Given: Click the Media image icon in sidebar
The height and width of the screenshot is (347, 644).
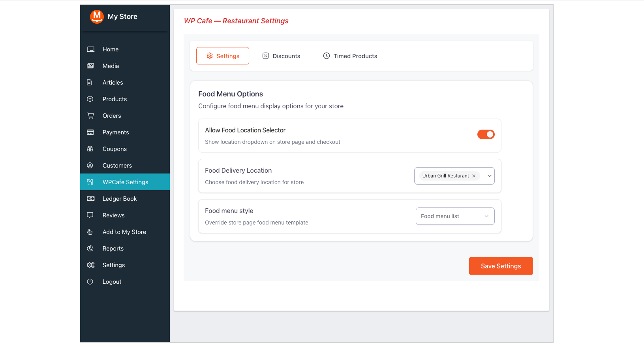Looking at the screenshot, I should tap(90, 66).
